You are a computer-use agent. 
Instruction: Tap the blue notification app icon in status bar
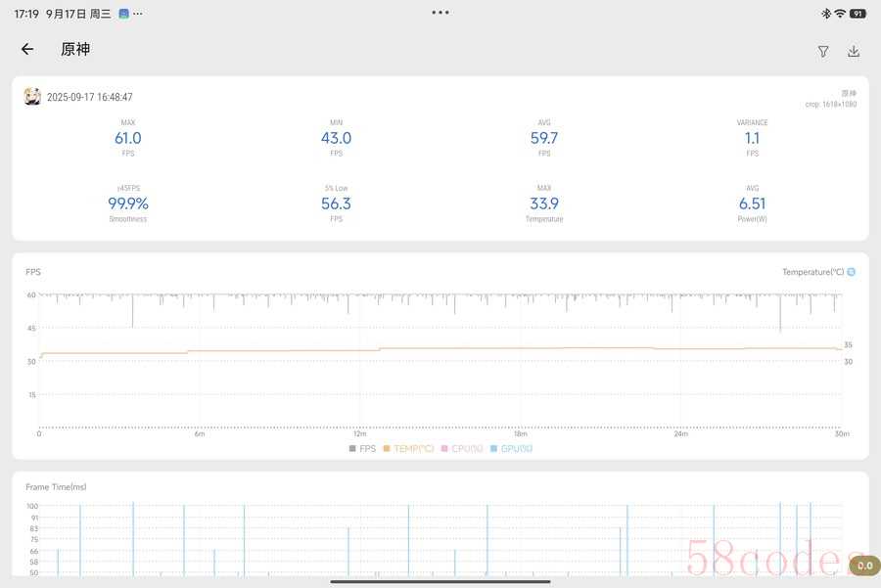coord(123,14)
